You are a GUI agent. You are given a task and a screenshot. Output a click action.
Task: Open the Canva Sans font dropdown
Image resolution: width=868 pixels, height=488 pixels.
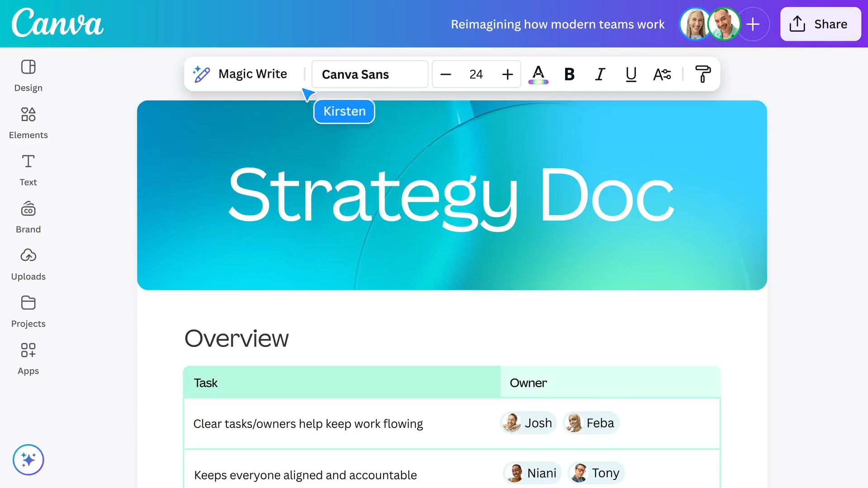pyautogui.click(x=369, y=74)
